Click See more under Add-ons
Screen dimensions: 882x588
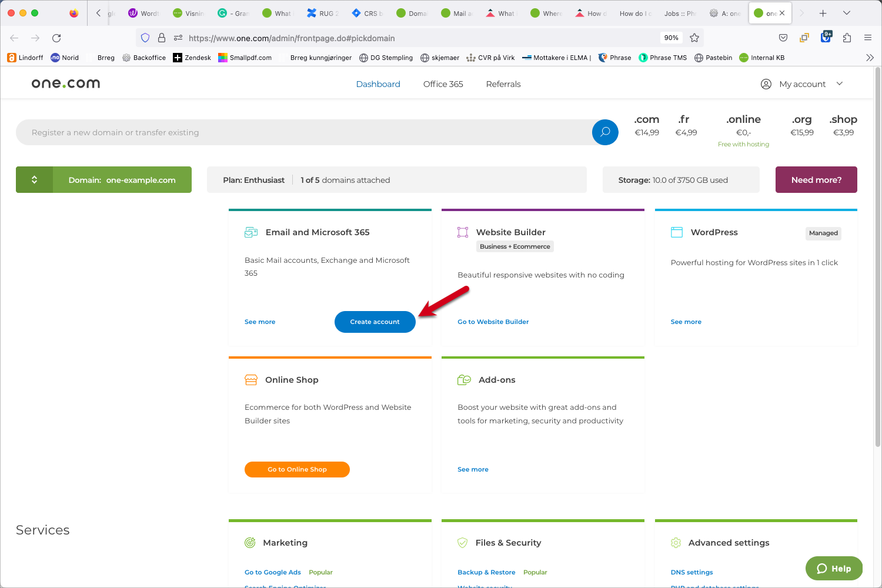473,469
